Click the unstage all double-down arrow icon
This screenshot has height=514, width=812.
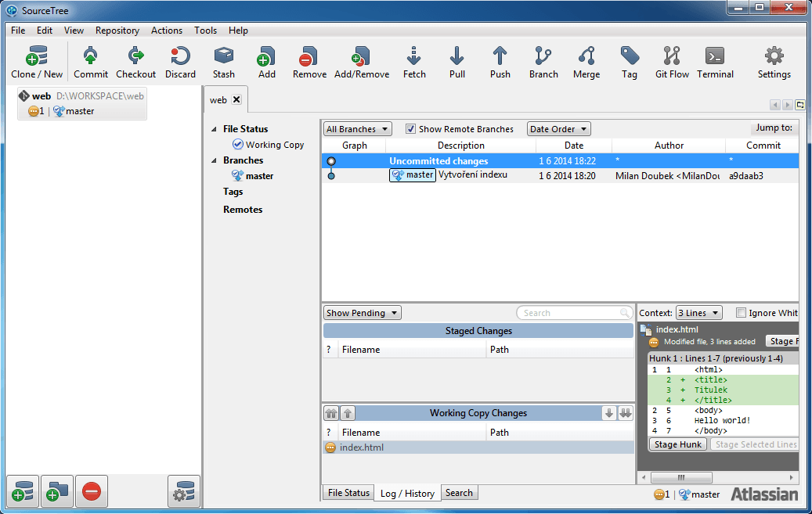click(626, 413)
